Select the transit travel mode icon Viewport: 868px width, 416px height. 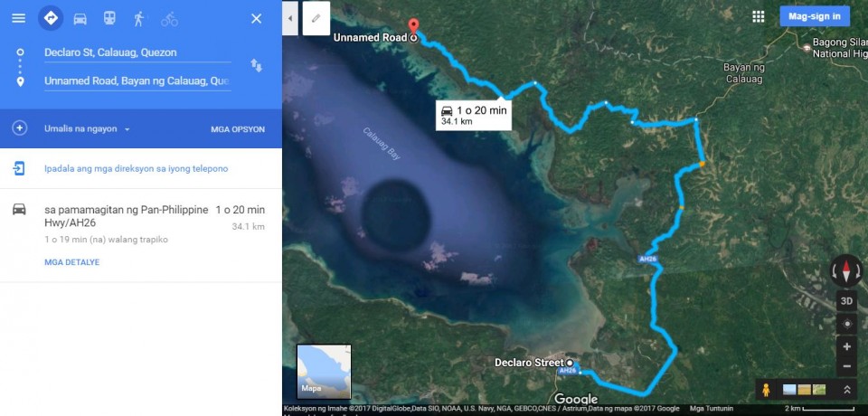tap(109, 18)
